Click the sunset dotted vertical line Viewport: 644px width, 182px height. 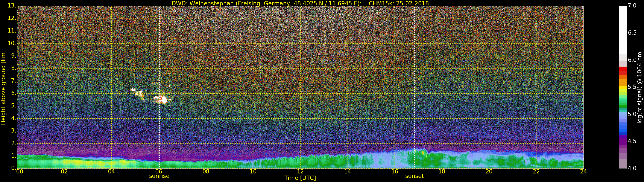415,75
